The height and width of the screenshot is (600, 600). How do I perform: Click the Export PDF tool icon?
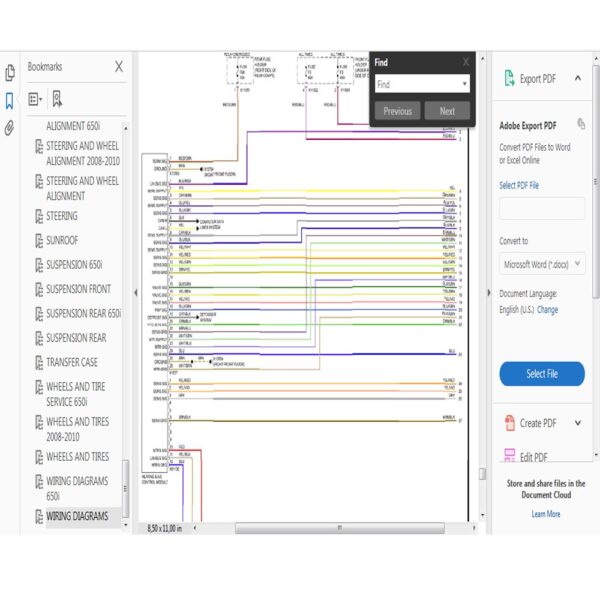coord(509,78)
